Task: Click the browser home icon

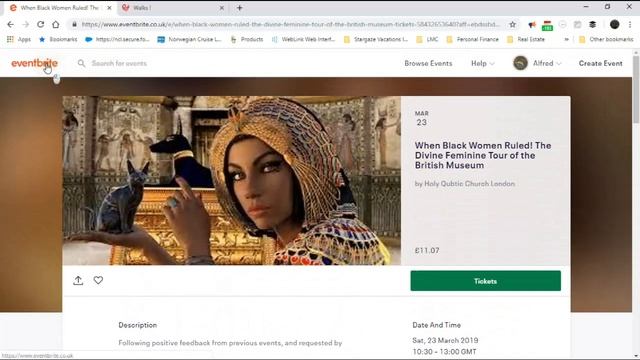Action: (56, 24)
